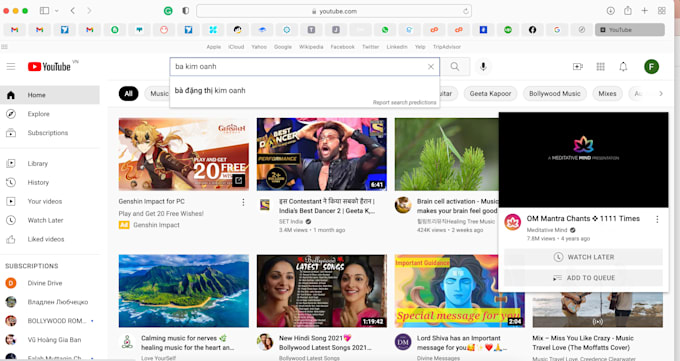
Task: Switch to the YouTube browser tab
Action: (x=630, y=30)
